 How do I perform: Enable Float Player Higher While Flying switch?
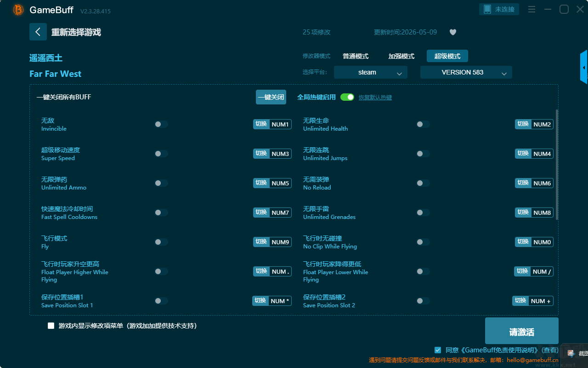[x=161, y=271]
